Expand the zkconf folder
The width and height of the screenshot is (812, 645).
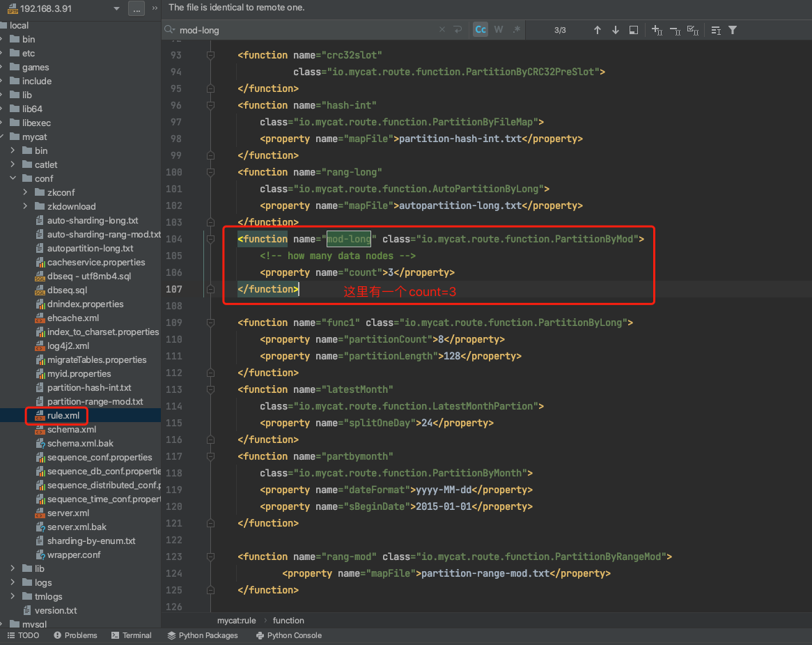25,192
